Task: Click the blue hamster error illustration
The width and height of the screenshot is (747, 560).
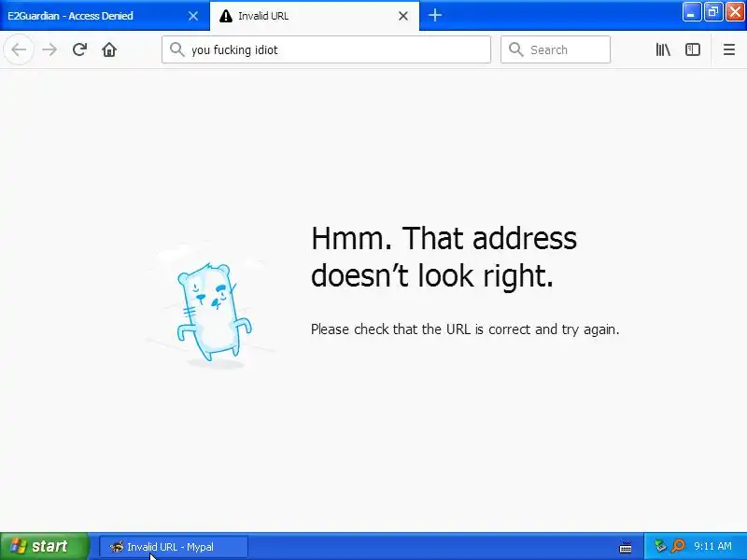Action: coord(214,311)
